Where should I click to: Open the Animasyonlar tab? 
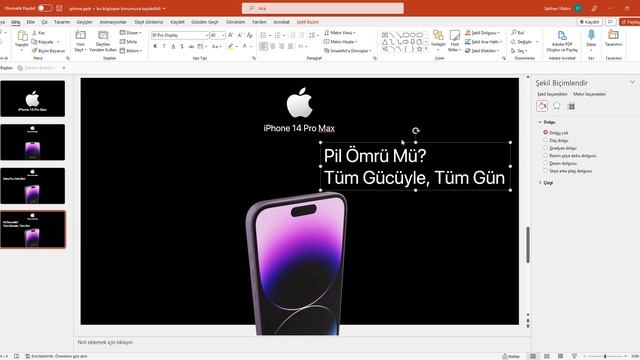coord(113,22)
